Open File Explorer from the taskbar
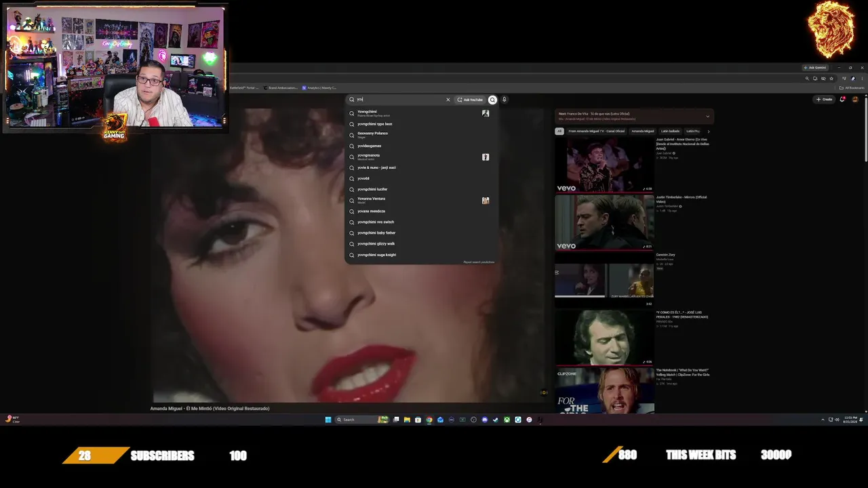 tap(407, 420)
